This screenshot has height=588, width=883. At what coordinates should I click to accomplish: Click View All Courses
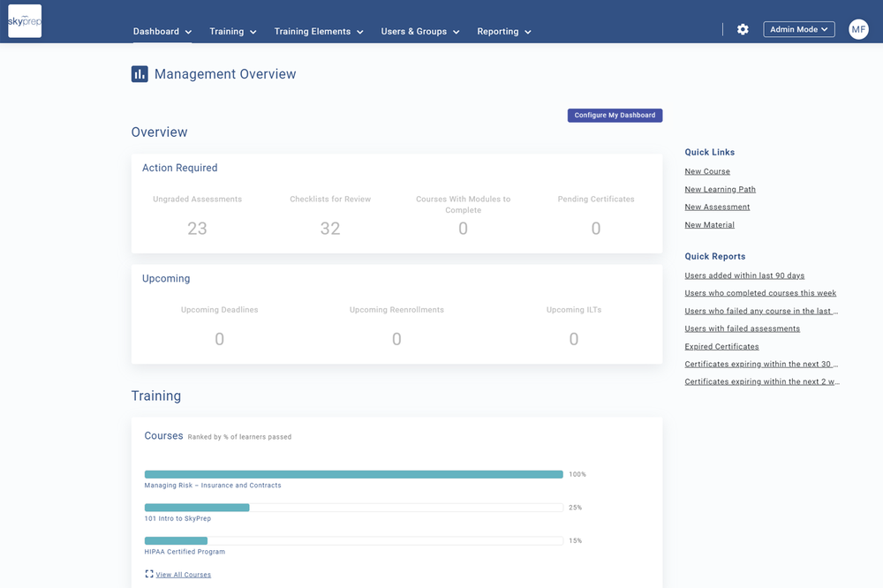pyautogui.click(x=183, y=574)
